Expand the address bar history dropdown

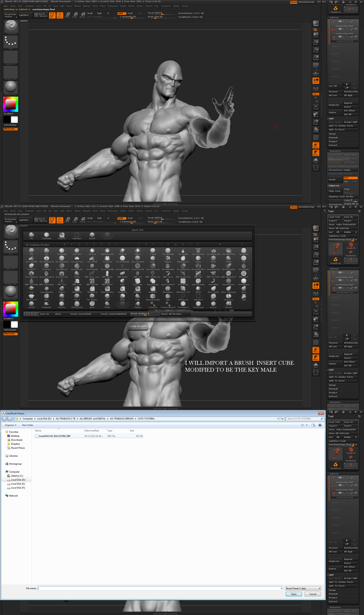point(278,419)
